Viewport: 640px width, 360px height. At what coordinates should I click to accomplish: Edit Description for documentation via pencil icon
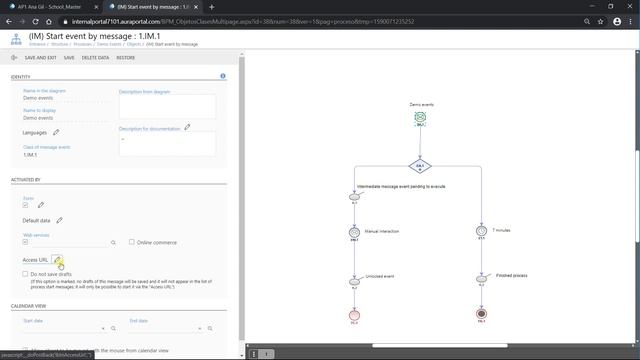[x=187, y=127]
